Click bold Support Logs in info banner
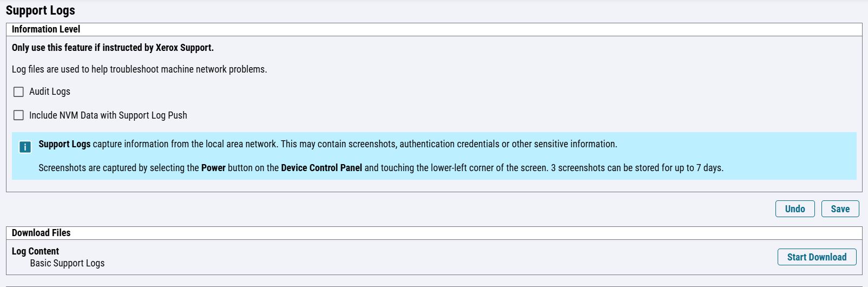The image size is (868, 287). tap(64, 144)
